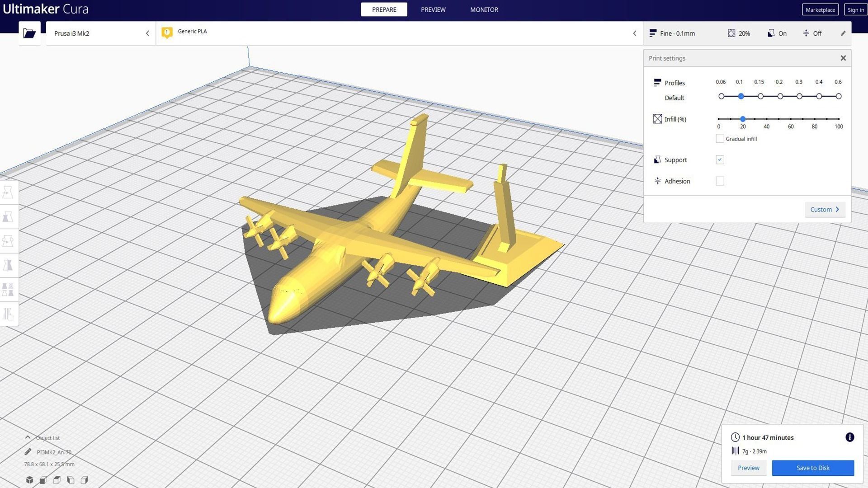The width and height of the screenshot is (868, 488).
Task: Select the 0.15 layer height profile
Action: [761, 96]
